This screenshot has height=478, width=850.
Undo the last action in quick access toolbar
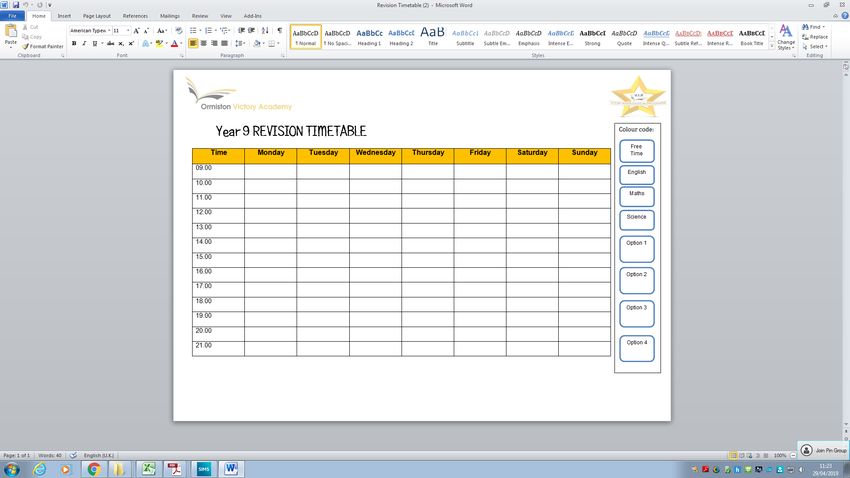tap(25, 5)
